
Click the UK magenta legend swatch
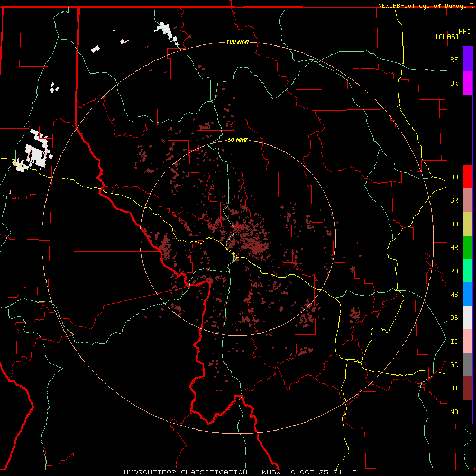467,83
